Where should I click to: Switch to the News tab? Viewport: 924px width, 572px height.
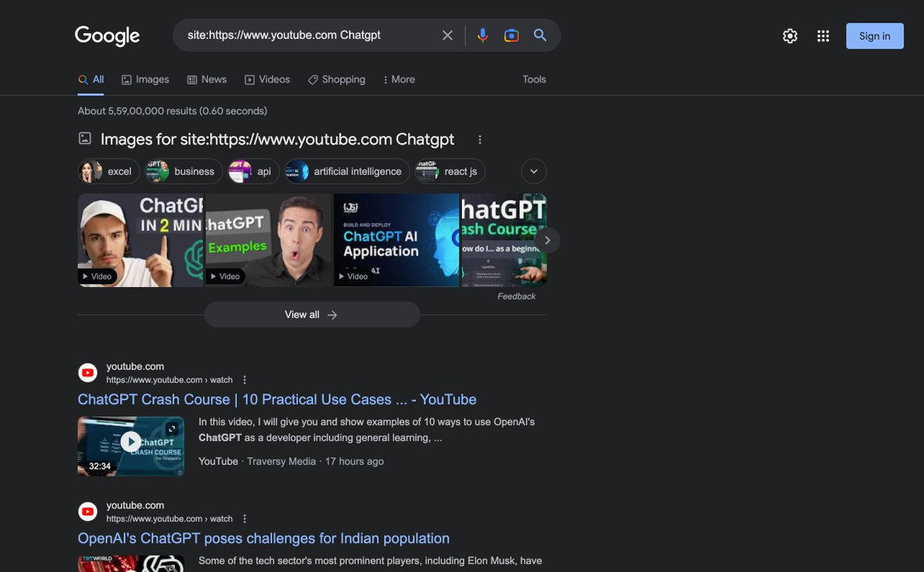click(x=206, y=79)
